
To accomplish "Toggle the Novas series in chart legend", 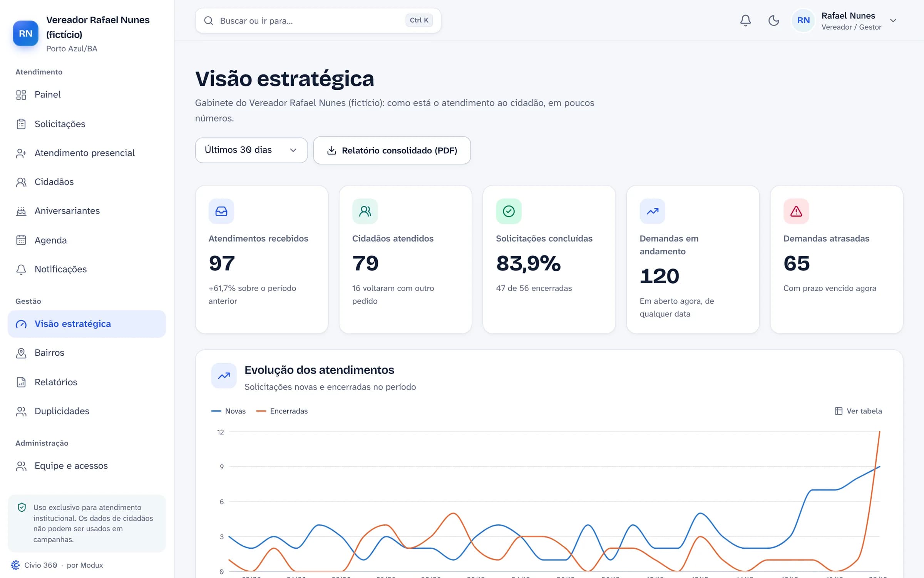I will 228,411.
